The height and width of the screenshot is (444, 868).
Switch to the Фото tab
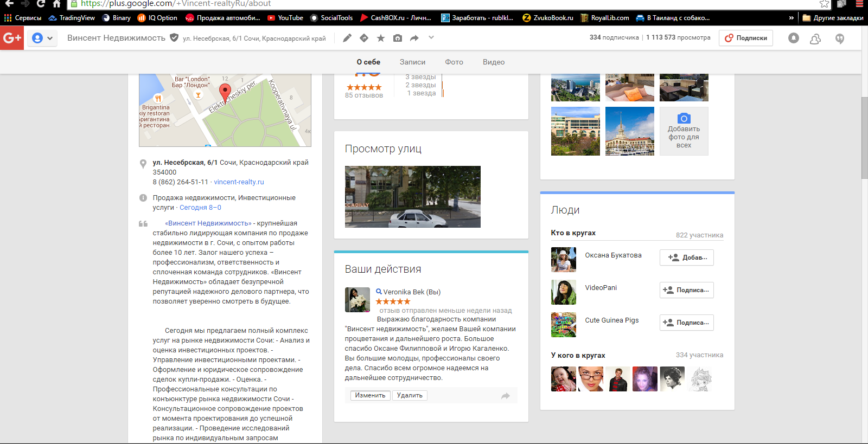tap(454, 62)
